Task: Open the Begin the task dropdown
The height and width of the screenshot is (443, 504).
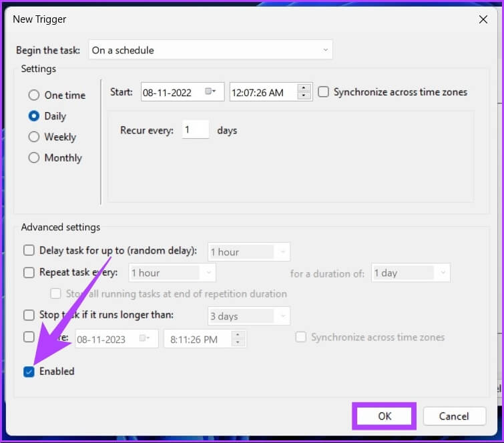Action: (x=210, y=50)
